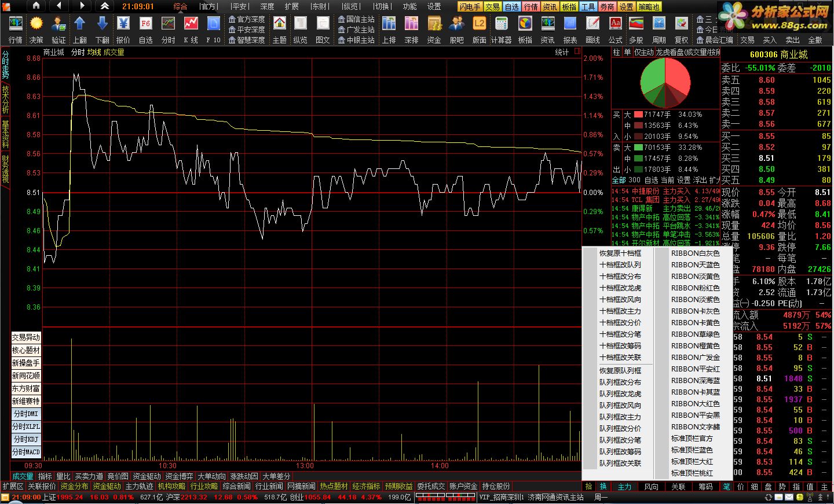Navigate forward with the right arrow

[x=82, y=6]
